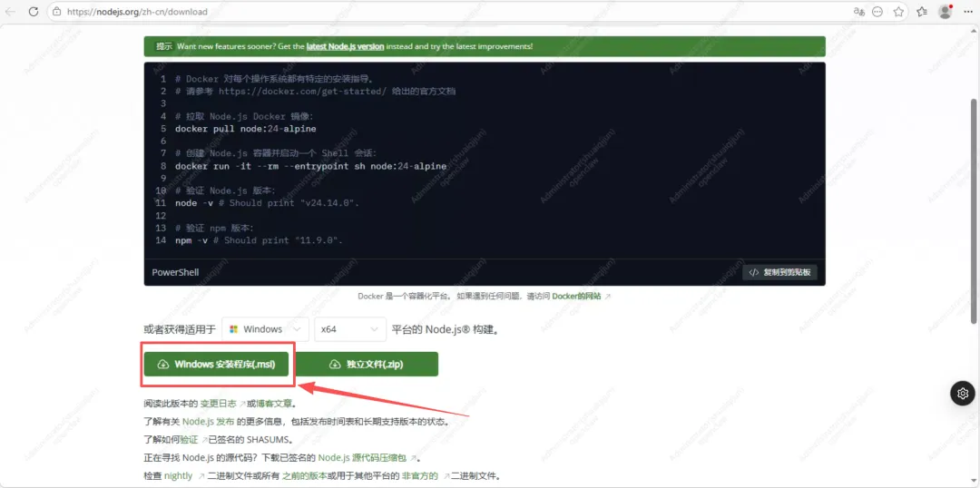View site info via the lock icon
Viewport: 980px width, 488px height.
coord(57,11)
